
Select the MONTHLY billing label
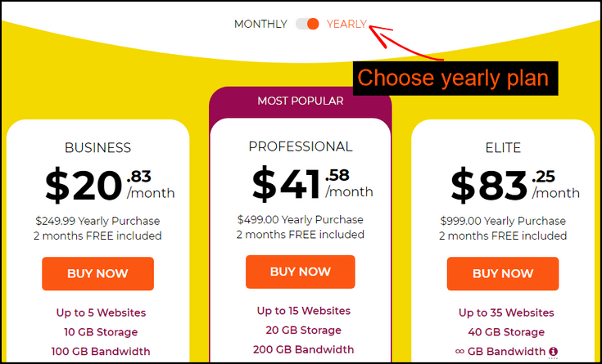(260, 24)
